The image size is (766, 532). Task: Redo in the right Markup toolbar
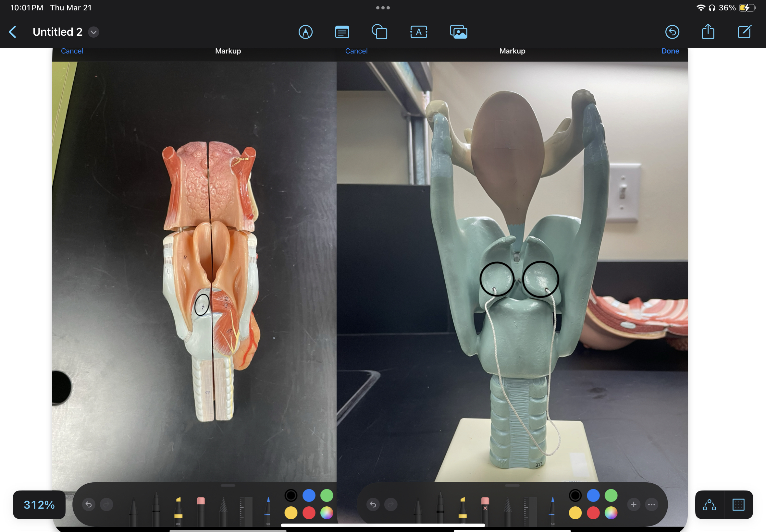(390, 504)
